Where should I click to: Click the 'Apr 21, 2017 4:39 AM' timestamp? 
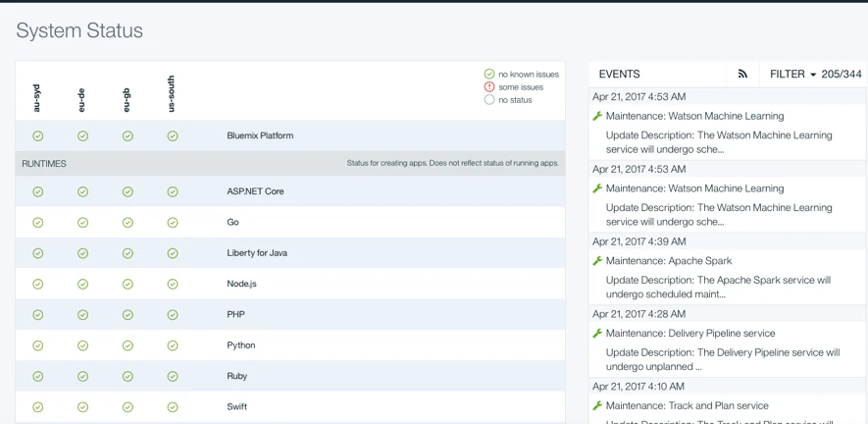pyautogui.click(x=638, y=241)
